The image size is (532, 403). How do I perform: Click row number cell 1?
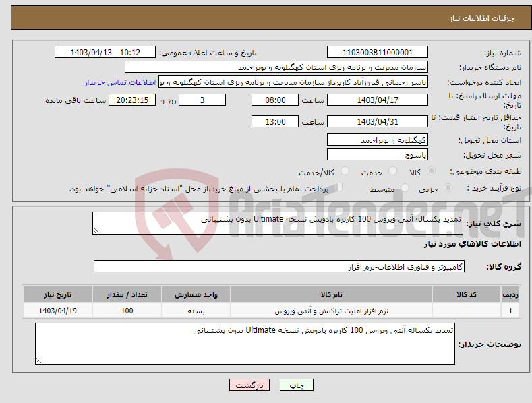pyautogui.click(x=510, y=311)
